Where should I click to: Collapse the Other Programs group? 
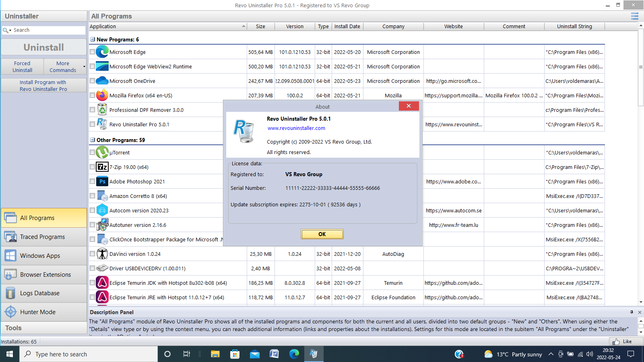click(x=93, y=140)
